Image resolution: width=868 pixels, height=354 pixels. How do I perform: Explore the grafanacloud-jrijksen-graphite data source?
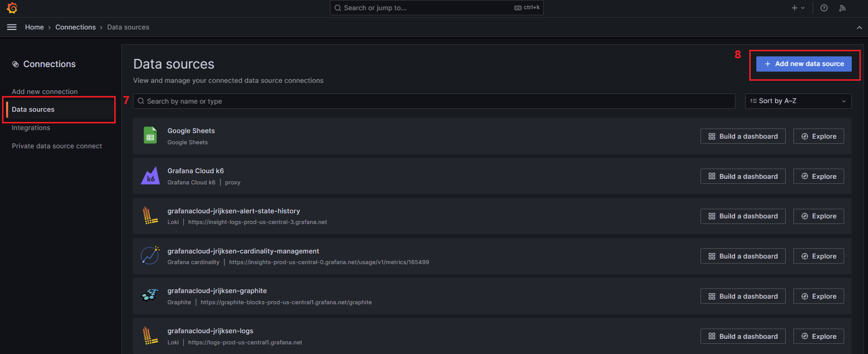pyautogui.click(x=819, y=296)
